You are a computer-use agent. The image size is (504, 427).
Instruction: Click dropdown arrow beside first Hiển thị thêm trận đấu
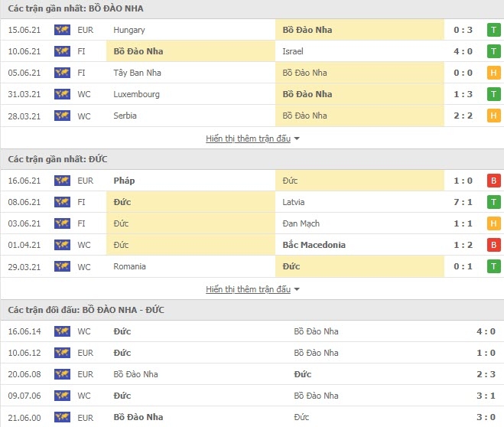pos(297,139)
